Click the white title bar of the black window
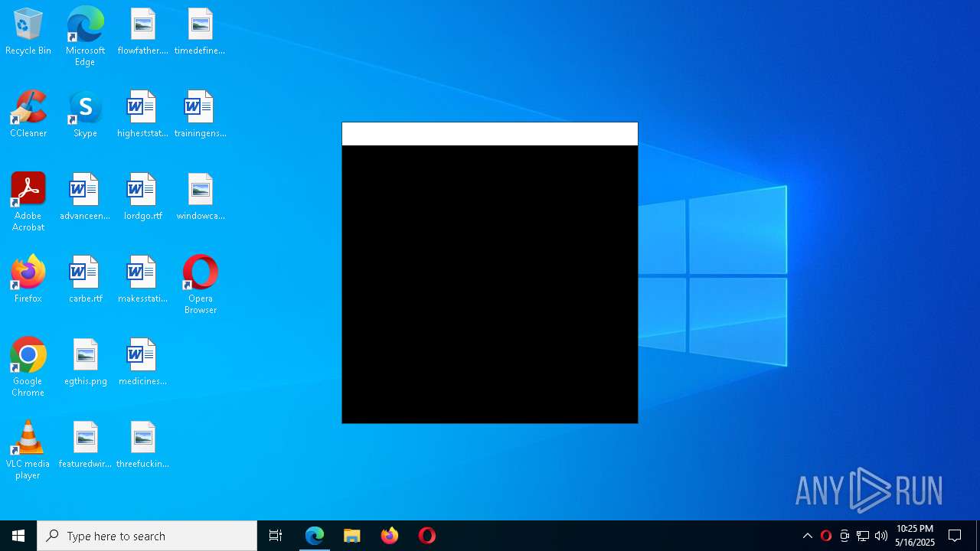The image size is (980, 551). (x=490, y=134)
